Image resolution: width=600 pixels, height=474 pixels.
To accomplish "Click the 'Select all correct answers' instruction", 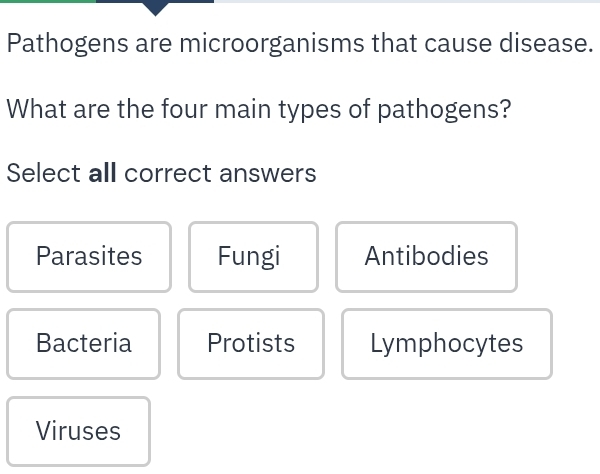I will pos(161,174).
